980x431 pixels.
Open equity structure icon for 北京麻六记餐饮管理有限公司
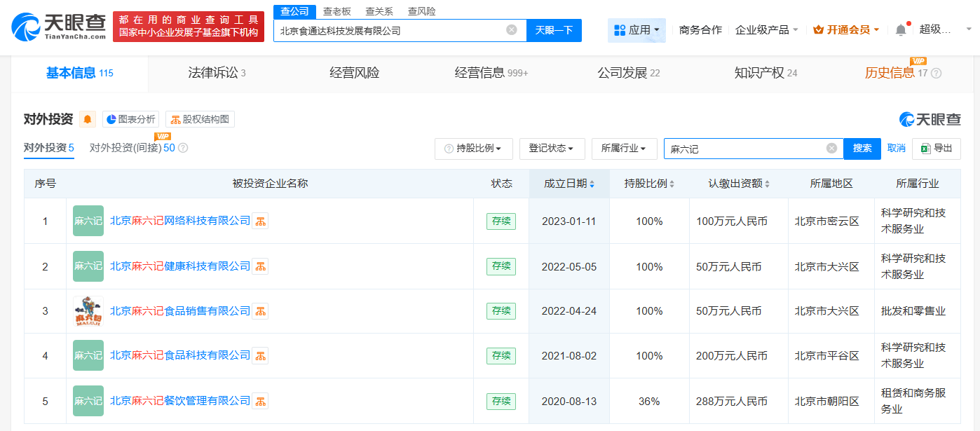260,401
